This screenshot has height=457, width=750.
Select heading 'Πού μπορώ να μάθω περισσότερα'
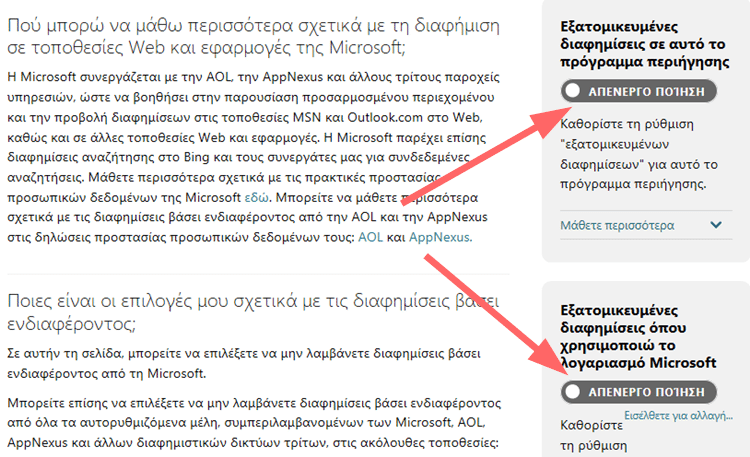tap(254, 36)
